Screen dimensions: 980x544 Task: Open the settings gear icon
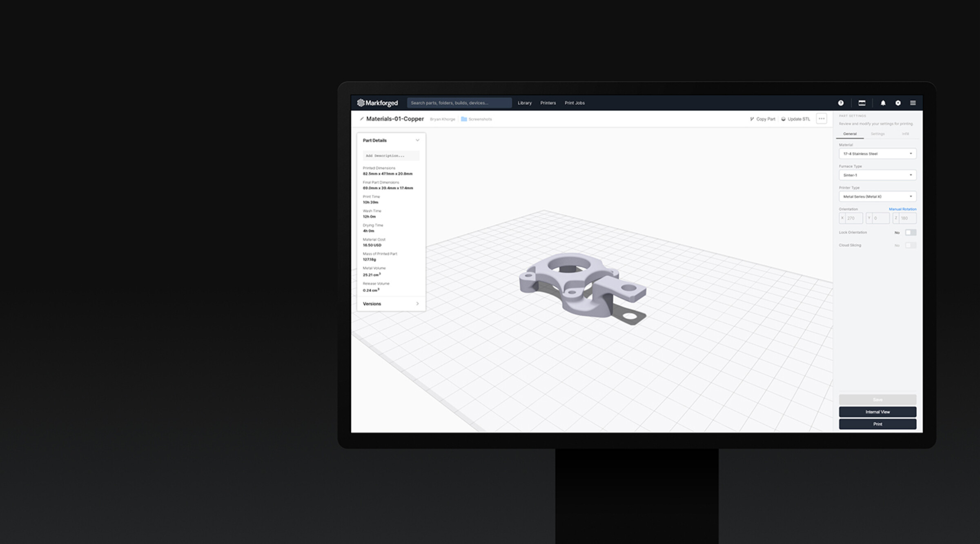coord(898,103)
